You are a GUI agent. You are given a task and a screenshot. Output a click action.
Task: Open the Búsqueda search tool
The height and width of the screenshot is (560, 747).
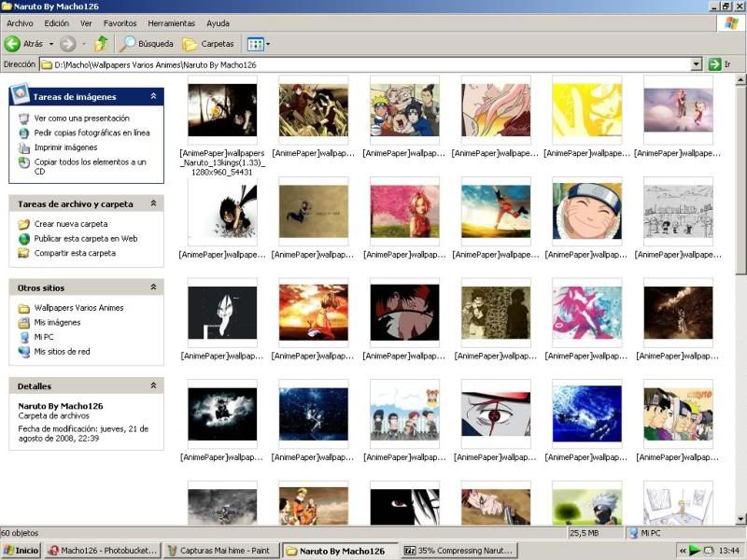(147, 44)
